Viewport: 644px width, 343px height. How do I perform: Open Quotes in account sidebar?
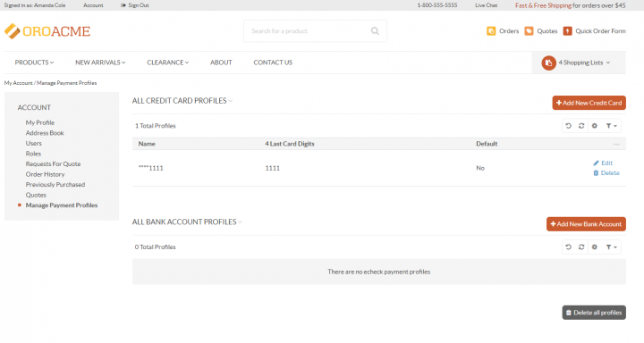click(x=36, y=195)
